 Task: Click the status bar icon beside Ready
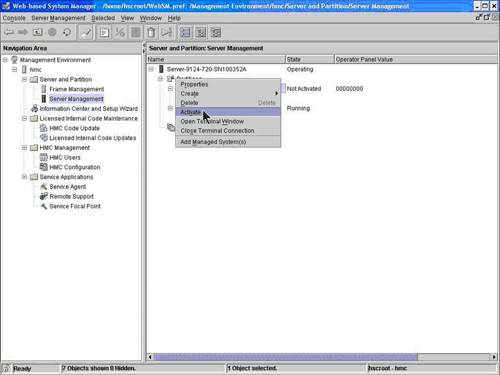[6, 368]
